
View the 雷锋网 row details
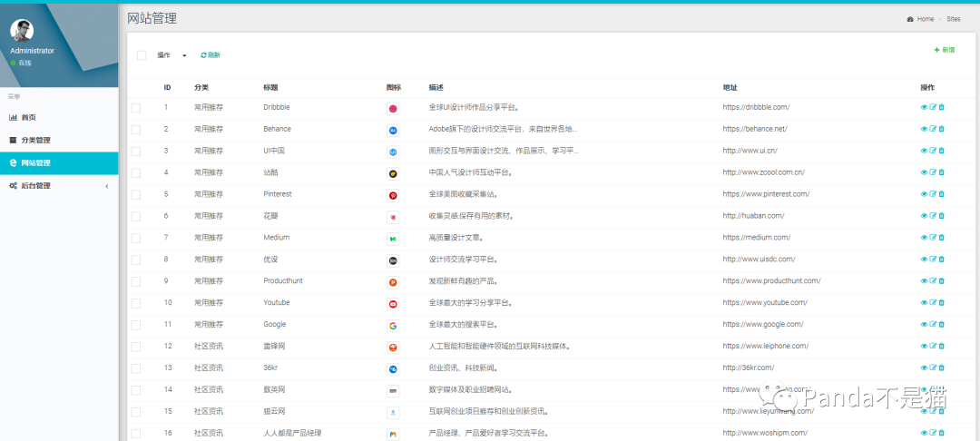click(924, 346)
